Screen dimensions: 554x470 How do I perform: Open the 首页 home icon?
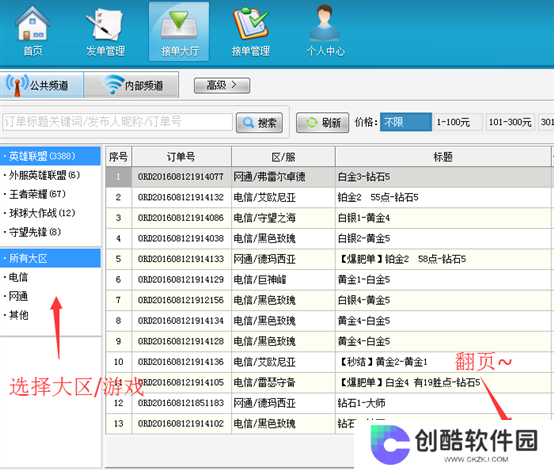33,31
